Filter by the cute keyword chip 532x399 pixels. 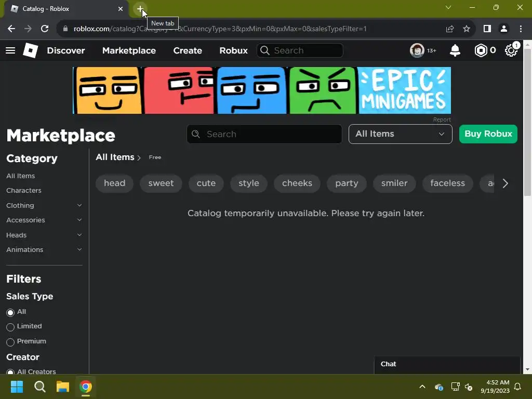(x=206, y=183)
